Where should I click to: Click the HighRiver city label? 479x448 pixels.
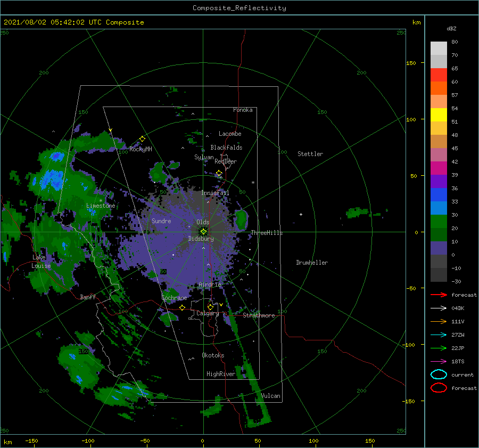(x=221, y=374)
